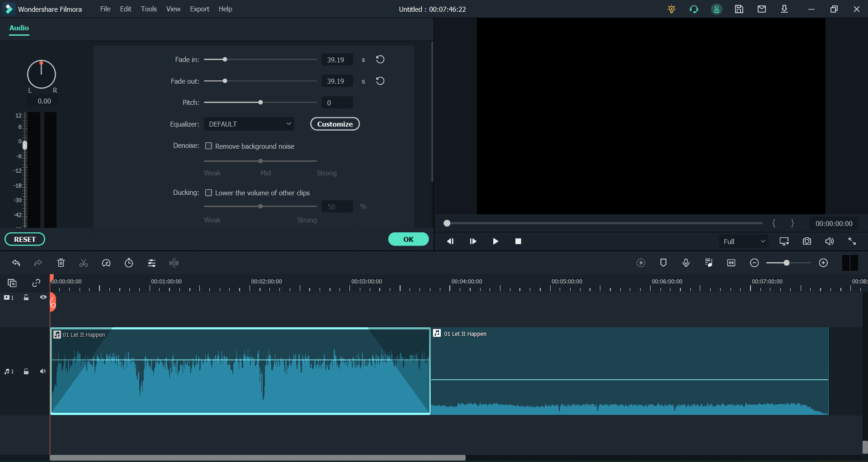This screenshot has height=462, width=868.
Task: Reset Fade in value
Action: [380, 59]
